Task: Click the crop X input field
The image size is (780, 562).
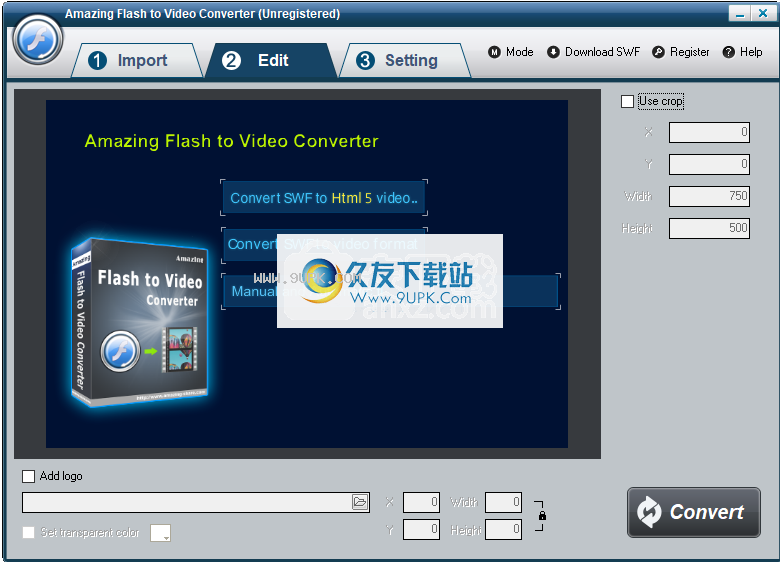Action: pyautogui.click(x=709, y=132)
